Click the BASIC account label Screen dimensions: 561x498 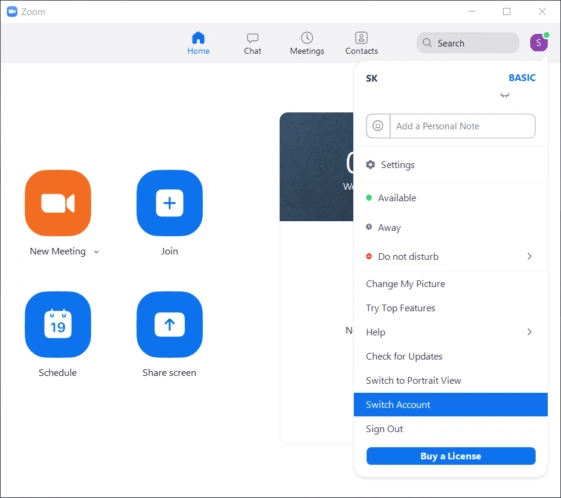coord(522,78)
